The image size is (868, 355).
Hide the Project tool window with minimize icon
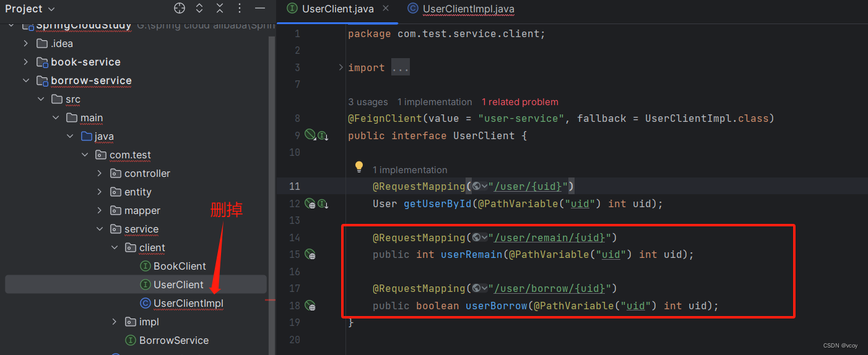260,9
